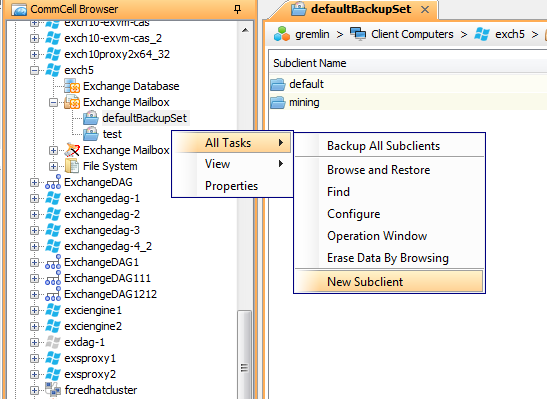Click the exchangedag-3 client icon
This screenshot has width=547, height=399.
click(53, 230)
